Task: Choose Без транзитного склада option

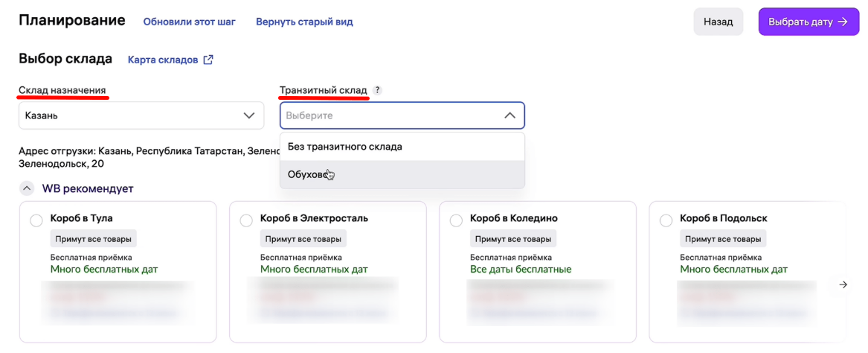Action: (402, 147)
